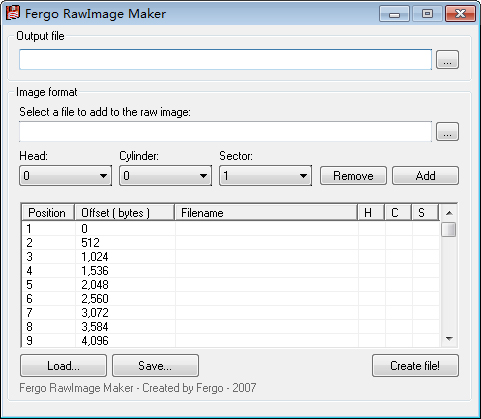Select the row with offset 4,096
Viewport: 481px width, 419px height.
coord(231,340)
